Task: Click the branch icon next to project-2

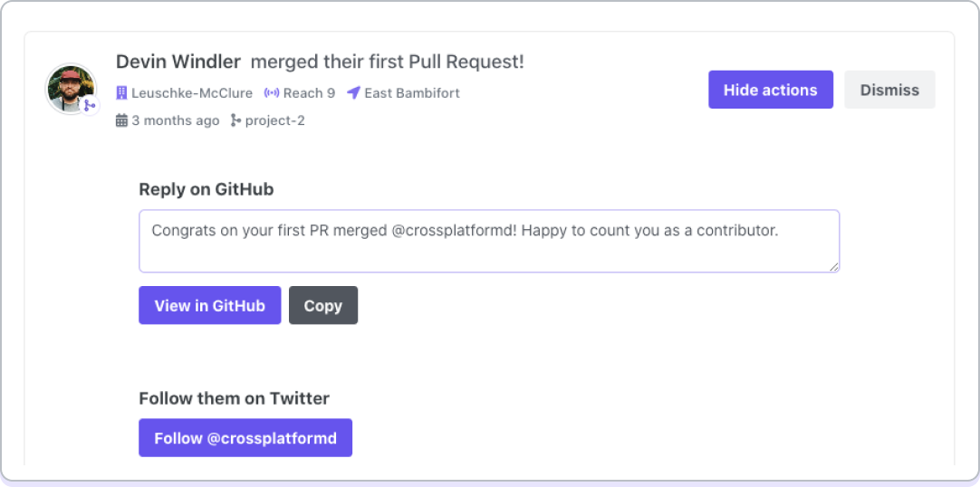Action: 235,120
